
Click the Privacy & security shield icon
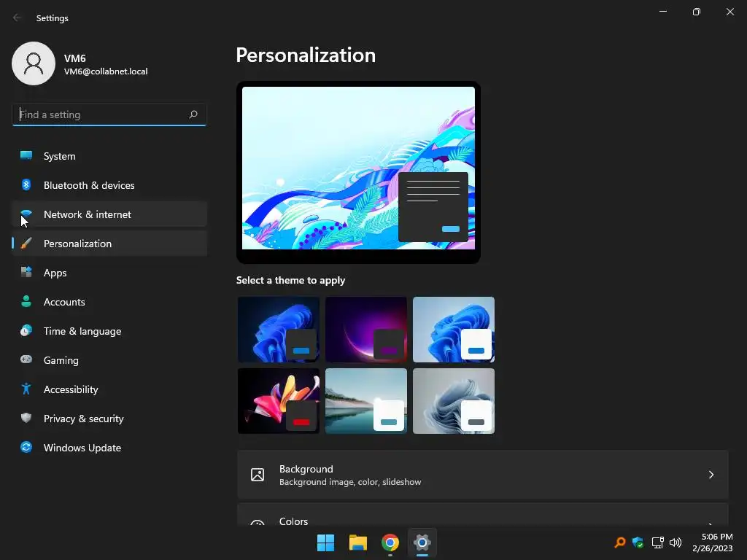click(26, 418)
